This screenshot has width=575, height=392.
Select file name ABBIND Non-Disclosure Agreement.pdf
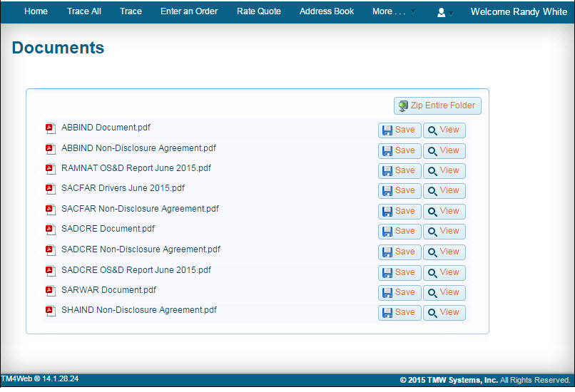138,148
